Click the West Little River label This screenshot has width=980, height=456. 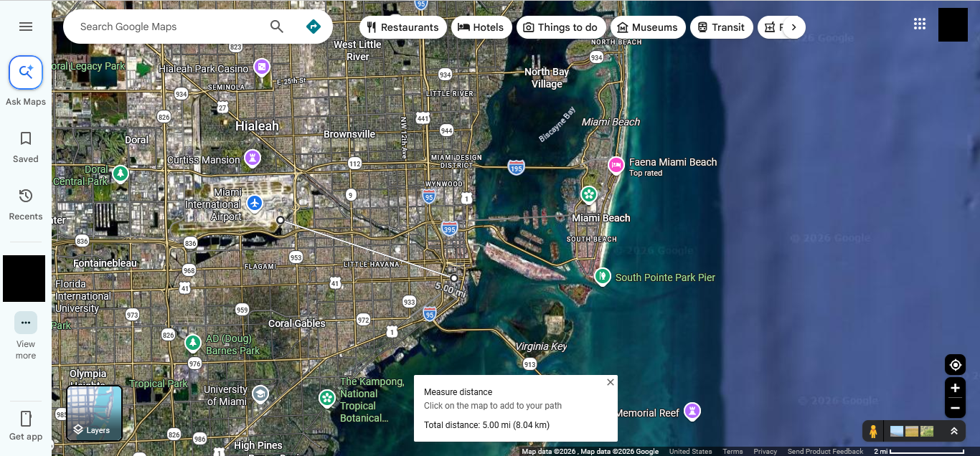[357, 50]
